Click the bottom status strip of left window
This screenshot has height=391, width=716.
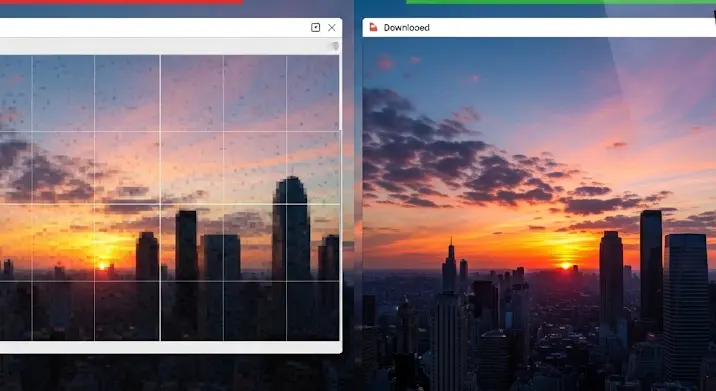[170, 347]
